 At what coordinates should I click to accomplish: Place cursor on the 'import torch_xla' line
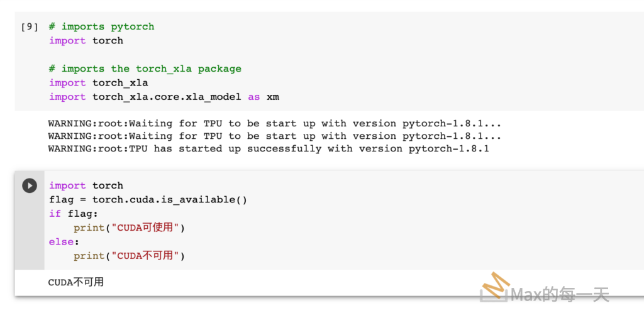tap(99, 82)
